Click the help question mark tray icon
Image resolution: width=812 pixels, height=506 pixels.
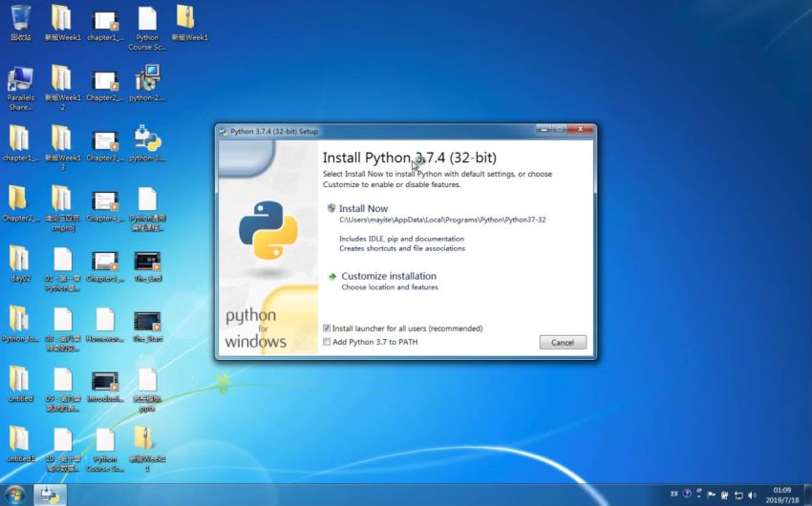(687, 495)
